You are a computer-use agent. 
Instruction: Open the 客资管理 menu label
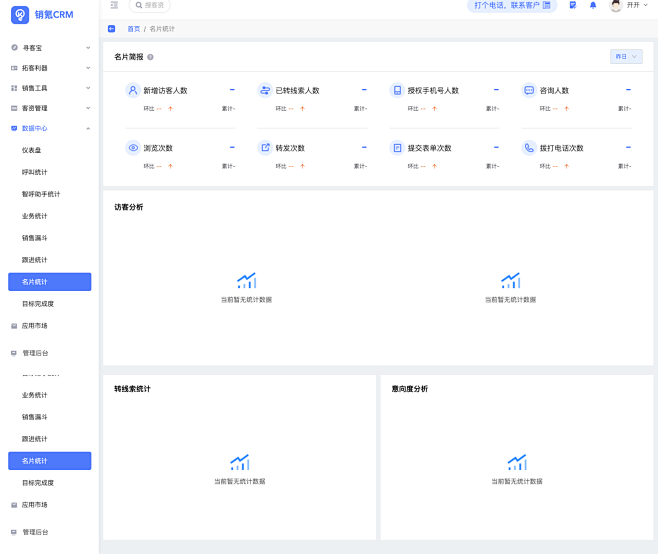tap(34, 108)
